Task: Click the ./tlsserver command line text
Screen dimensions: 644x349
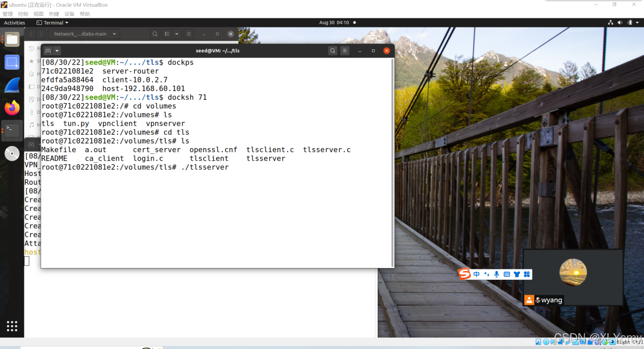Action: click(x=205, y=167)
